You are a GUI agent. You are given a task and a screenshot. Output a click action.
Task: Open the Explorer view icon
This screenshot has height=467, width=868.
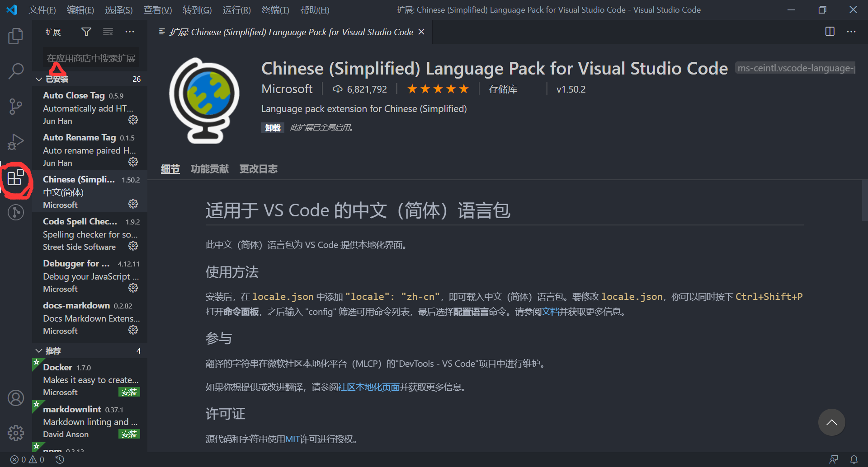(x=16, y=36)
